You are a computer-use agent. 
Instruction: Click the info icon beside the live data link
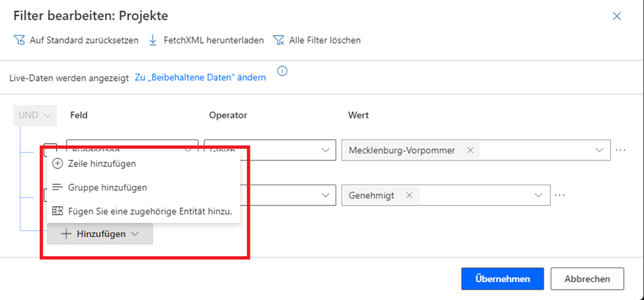coord(282,72)
